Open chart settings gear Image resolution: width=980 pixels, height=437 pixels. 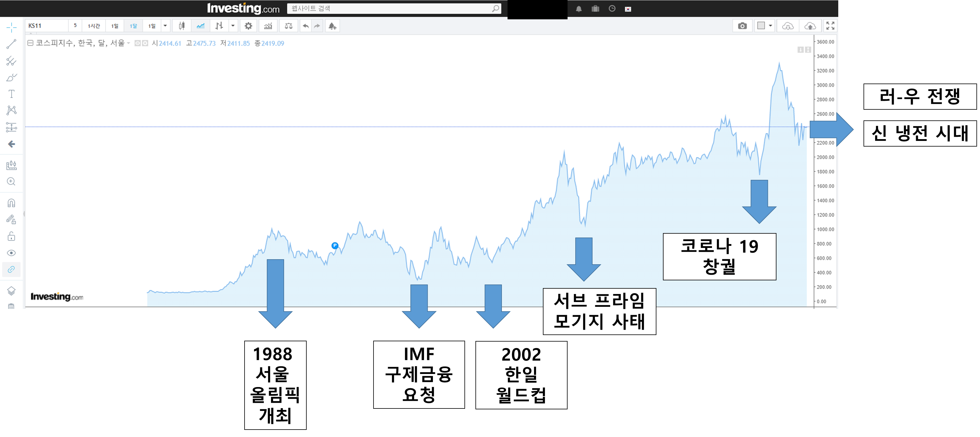[248, 26]
